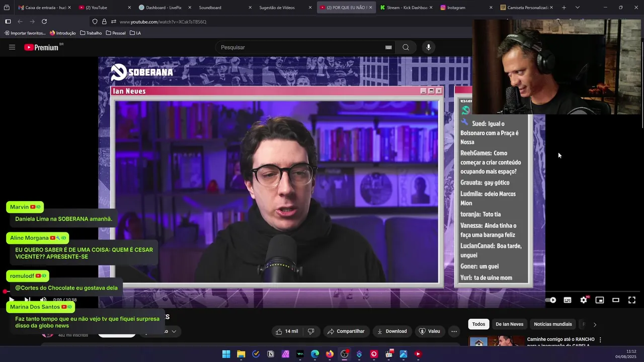Open more actions three-dot button under video

(454, 331)
